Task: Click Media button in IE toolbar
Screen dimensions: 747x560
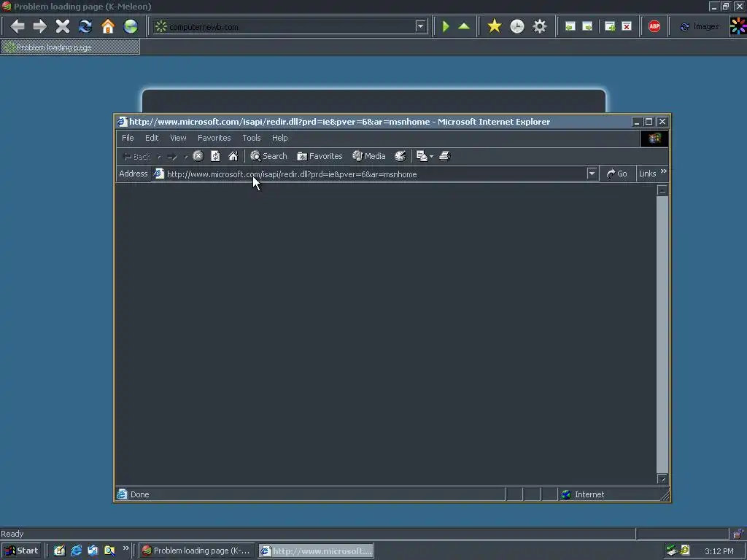Action: 368,156
